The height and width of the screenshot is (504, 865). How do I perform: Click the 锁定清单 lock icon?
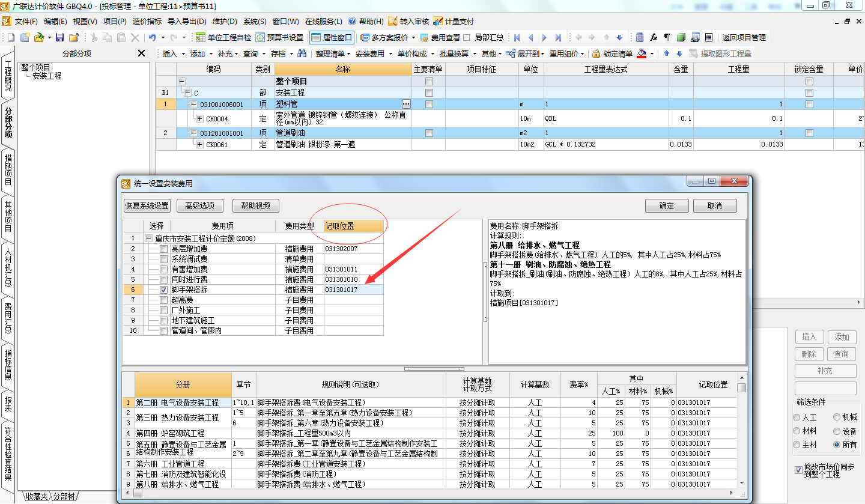596,53
